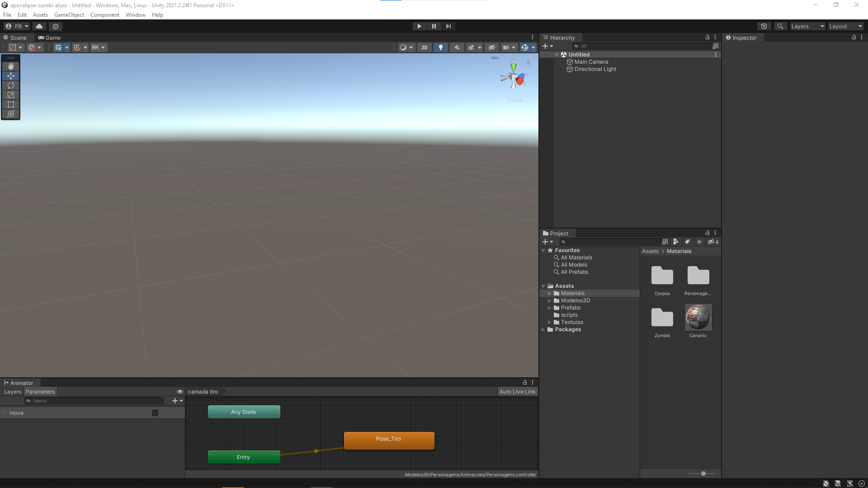868x488 pixels.
Task: Expand the Packages folder
Action: coord(543,329)
